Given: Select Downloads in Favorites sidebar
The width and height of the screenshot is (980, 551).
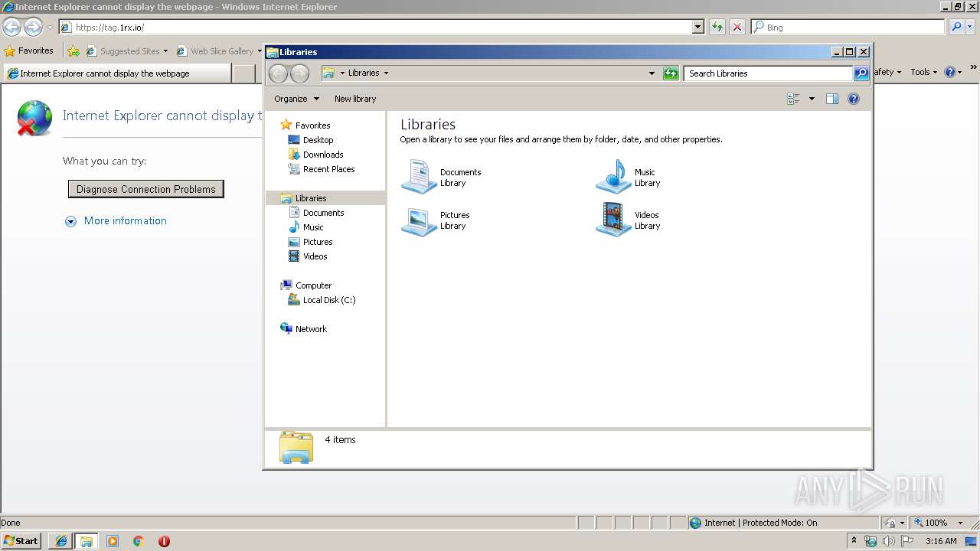Looking at the screenshot, I should click(323, 155).
